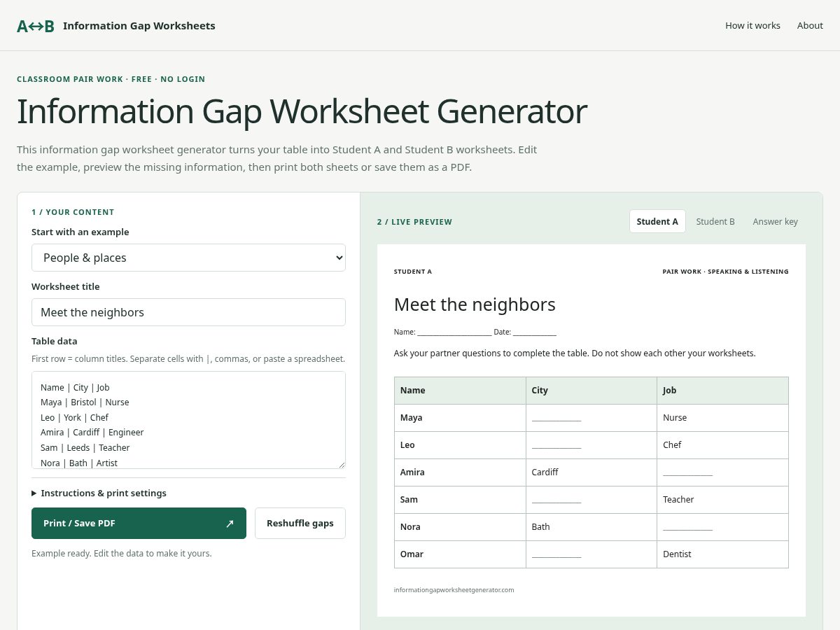The width and height of the screenshot is (840, 630).
Task: Open the About page
Action: click(x=810, y=25)
